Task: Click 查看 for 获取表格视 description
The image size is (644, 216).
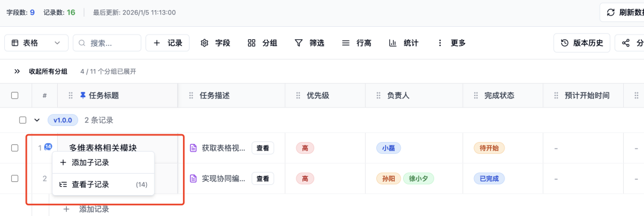Action: (x=263, y=148)
